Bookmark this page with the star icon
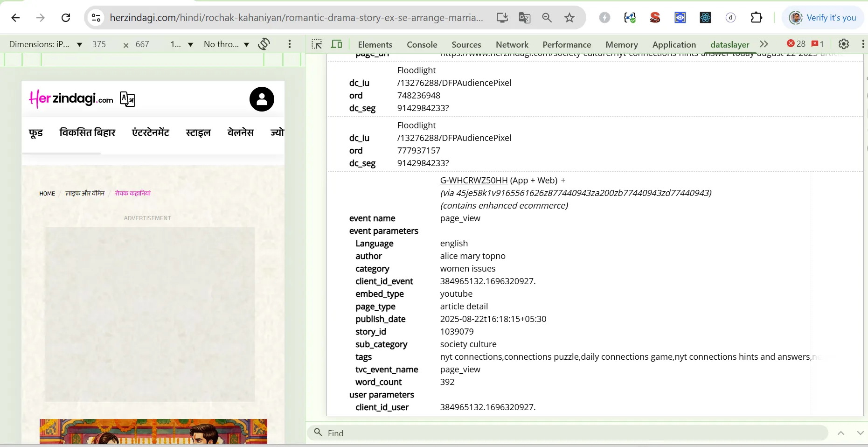The height and width of the screenshot is (447, 868). [569, 18]
